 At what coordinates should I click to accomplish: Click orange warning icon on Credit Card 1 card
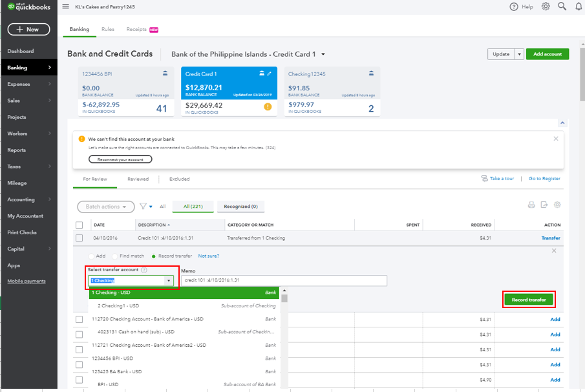268,107
